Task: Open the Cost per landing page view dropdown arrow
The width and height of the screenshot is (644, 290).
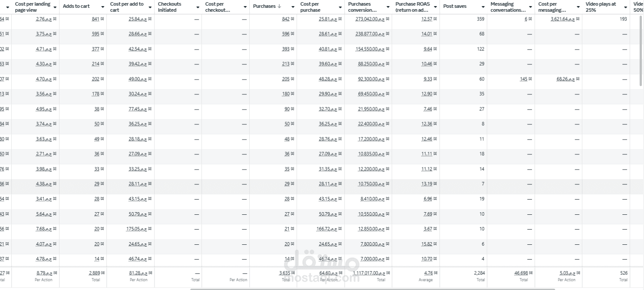Action: pos(55,7)
